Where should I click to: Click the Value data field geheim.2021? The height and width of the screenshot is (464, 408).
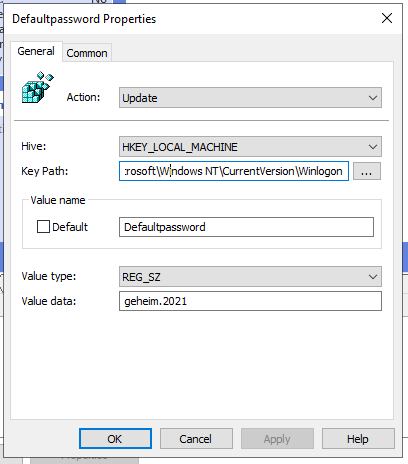pyautogui.click(x=250, y=301)
